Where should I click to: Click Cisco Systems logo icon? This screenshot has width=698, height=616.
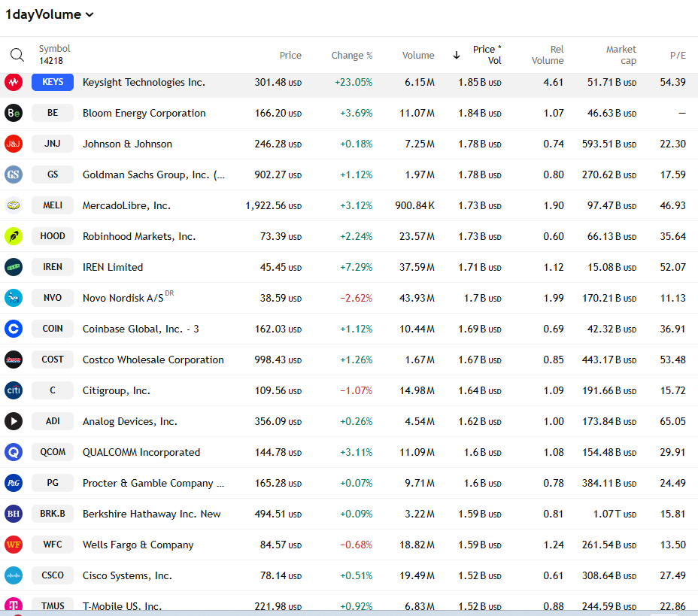[14, 575]
